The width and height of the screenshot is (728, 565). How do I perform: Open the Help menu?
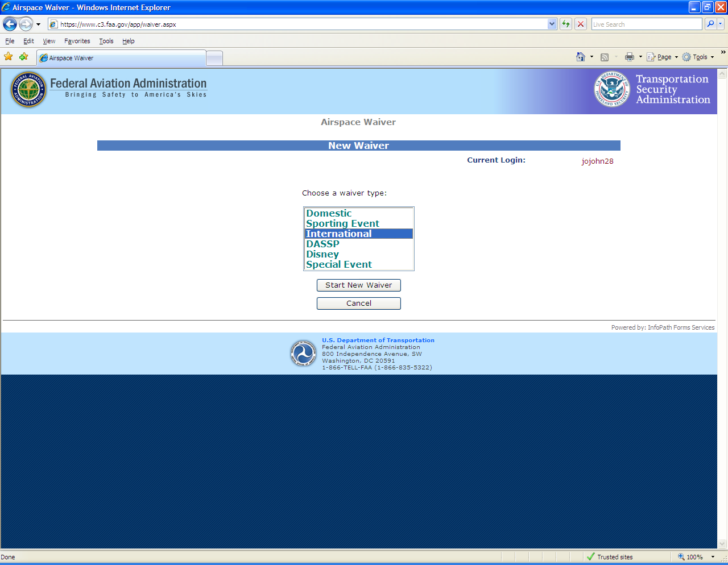pos(128,41)
